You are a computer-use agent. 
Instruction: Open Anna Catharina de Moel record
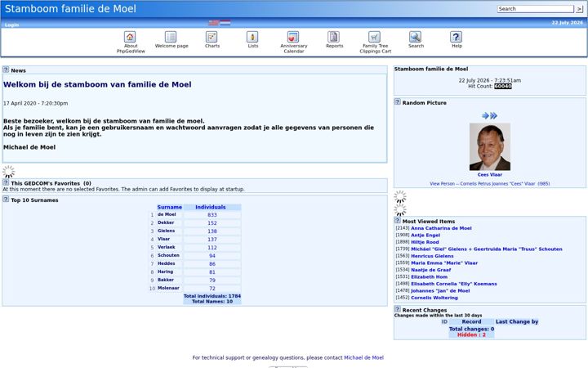(441, 228)
